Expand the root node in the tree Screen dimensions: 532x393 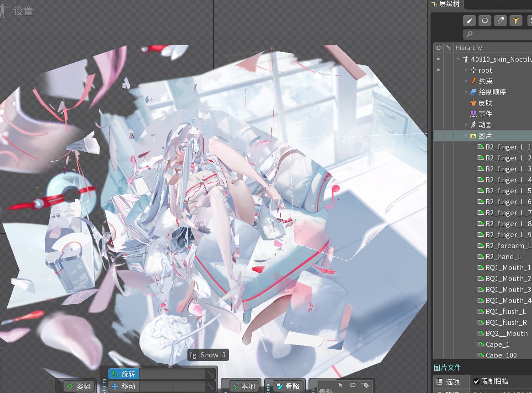[466, 70]
